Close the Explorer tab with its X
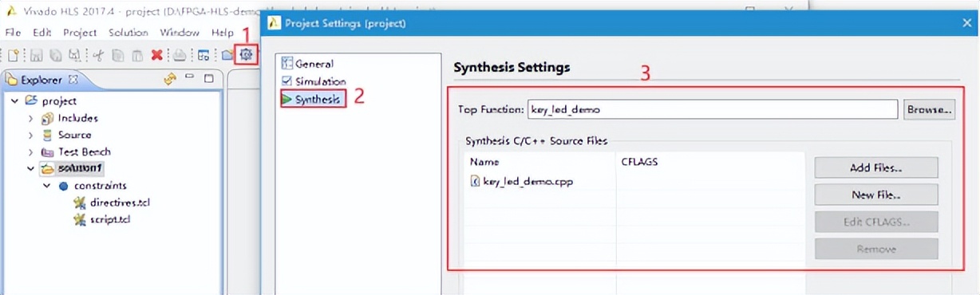The image size is (980, 295). (x=73, y=79)
